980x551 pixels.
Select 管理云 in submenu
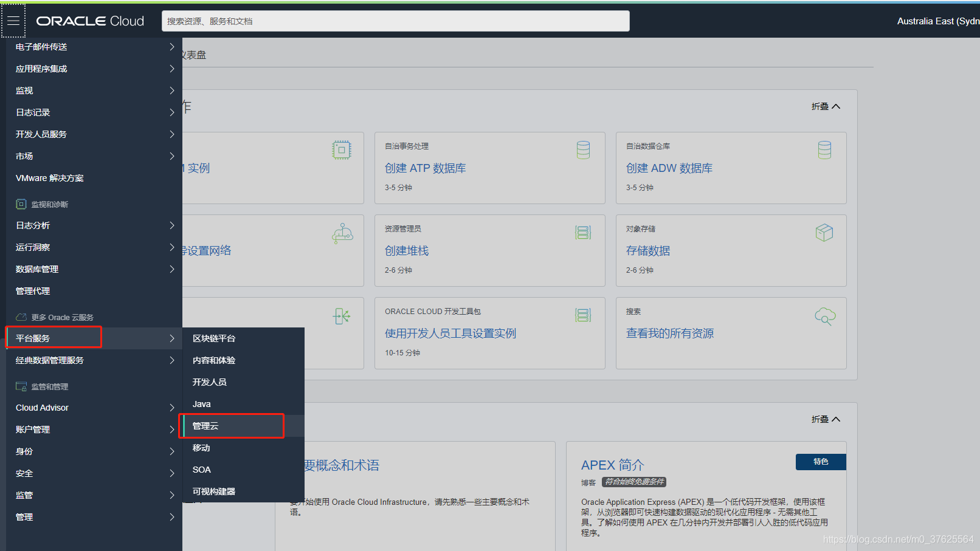(x=243, y=426)
